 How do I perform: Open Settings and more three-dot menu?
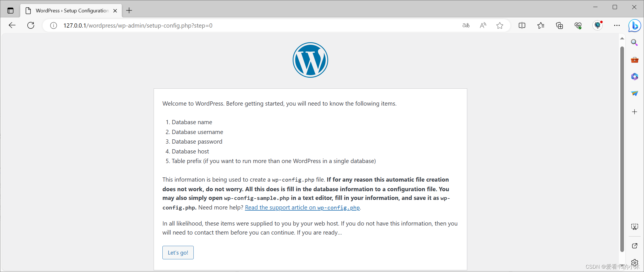click(617, 26)
